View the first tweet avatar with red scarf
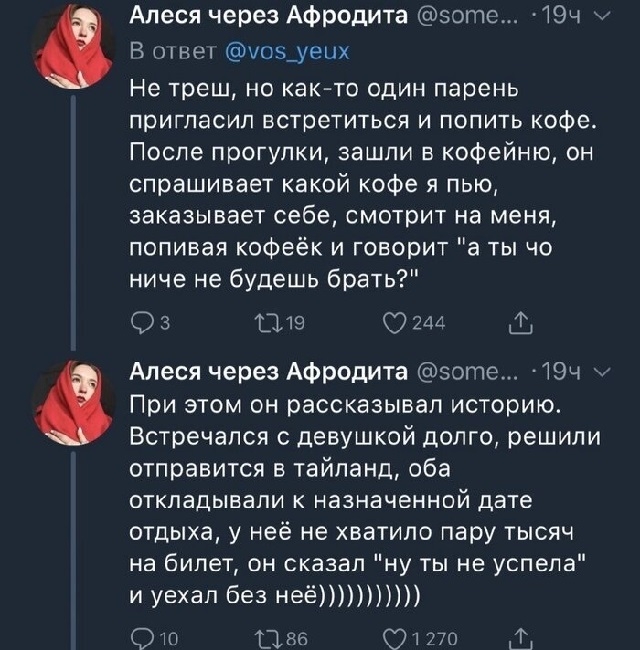Image resolution: width=640 pixels, height=650 pixels. [73, 46]
